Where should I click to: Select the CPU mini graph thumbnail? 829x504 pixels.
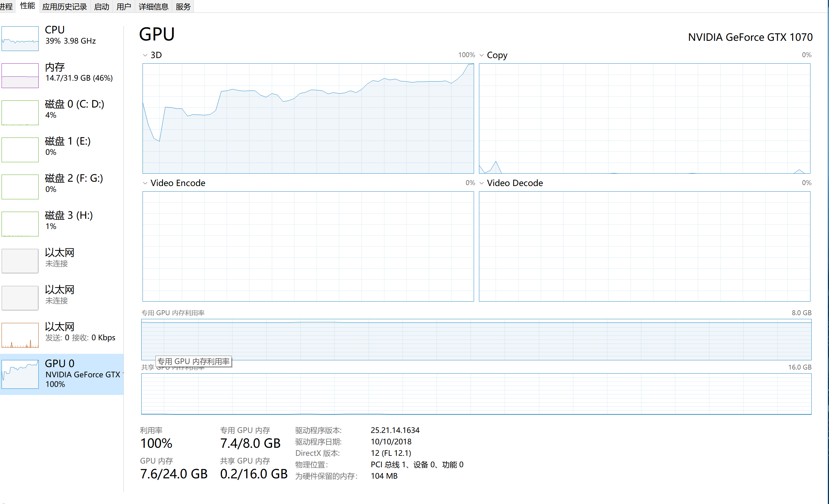tap(20, 39)
